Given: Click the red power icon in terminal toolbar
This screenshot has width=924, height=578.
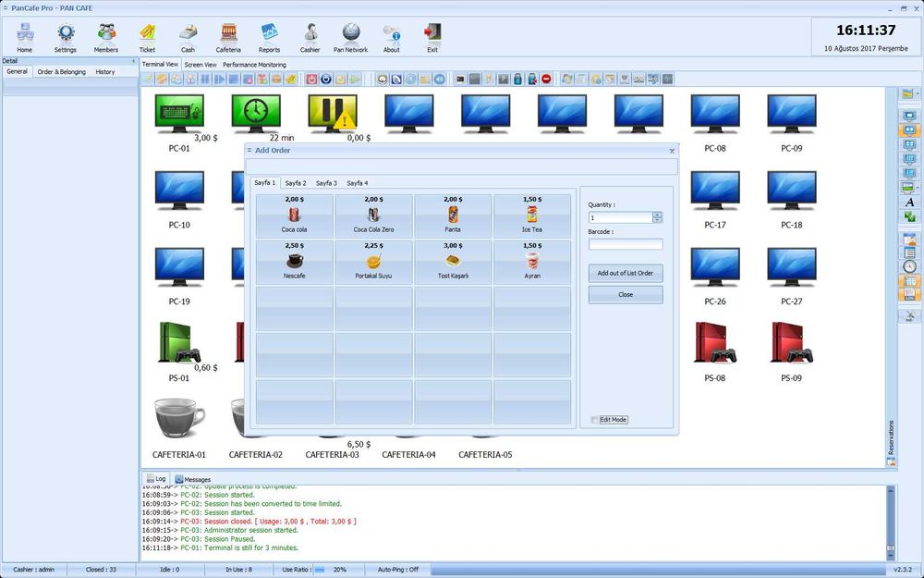Looking at the screenshot, I should point(311,80).
